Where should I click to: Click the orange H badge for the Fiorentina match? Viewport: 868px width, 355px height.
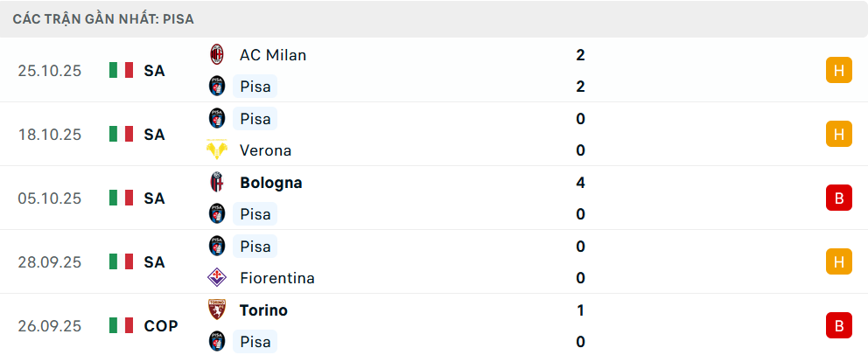[x=838, y=262]
